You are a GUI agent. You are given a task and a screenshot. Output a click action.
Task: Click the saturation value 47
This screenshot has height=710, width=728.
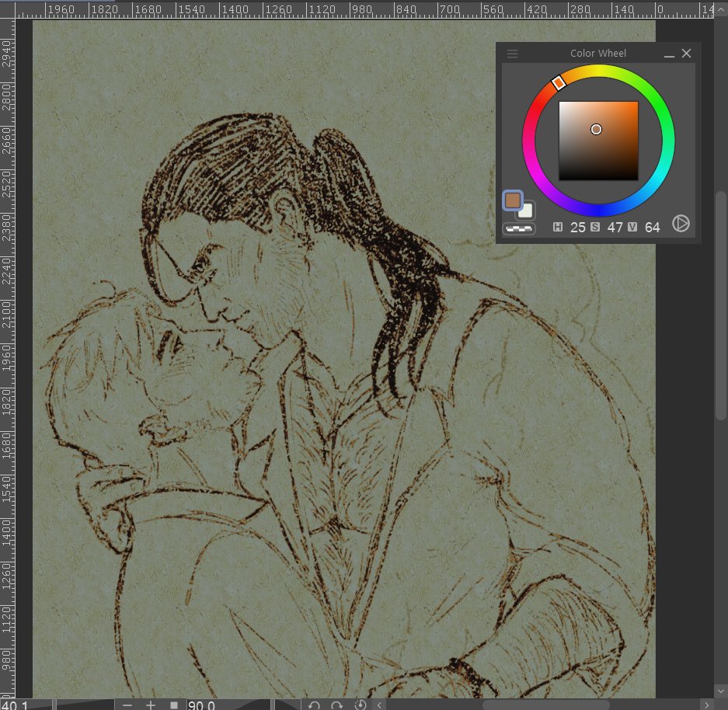(615, 228)
